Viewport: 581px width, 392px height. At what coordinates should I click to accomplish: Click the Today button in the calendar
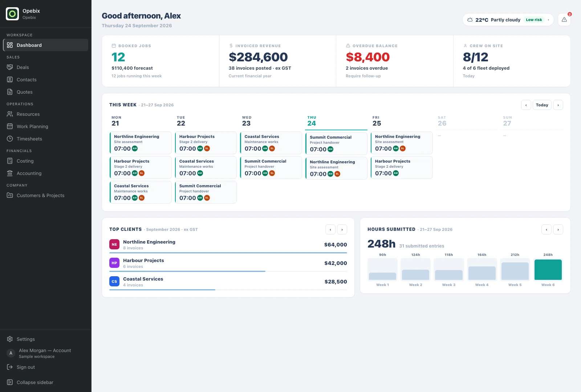click(542, 105)
